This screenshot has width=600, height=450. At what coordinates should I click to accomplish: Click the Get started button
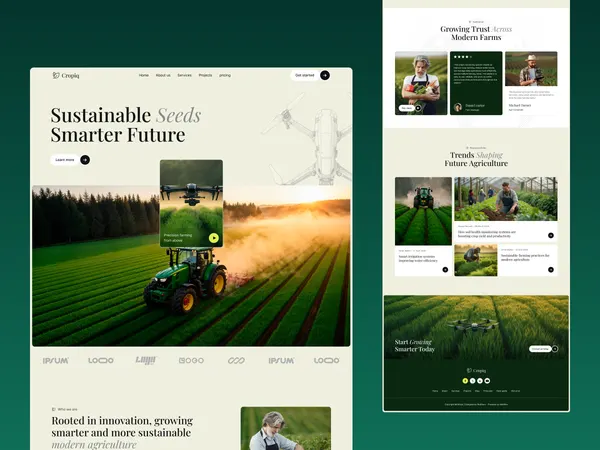point(305,75)
